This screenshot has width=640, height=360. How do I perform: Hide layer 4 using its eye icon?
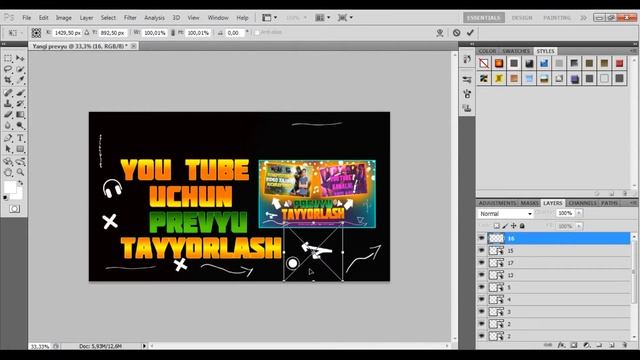(x=481, y=299)
